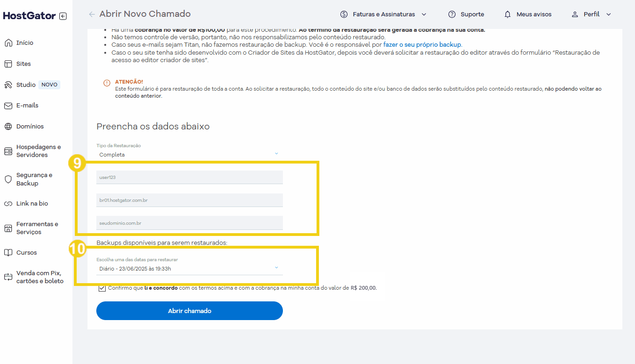The height and width of the screenshot is (364, 635).
Task: Open Studio NOVO in sidebar
Action: (38, 85)
